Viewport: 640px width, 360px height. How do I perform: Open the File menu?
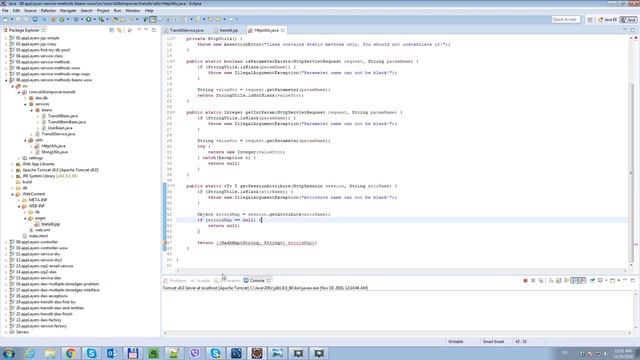coord(5,11)
